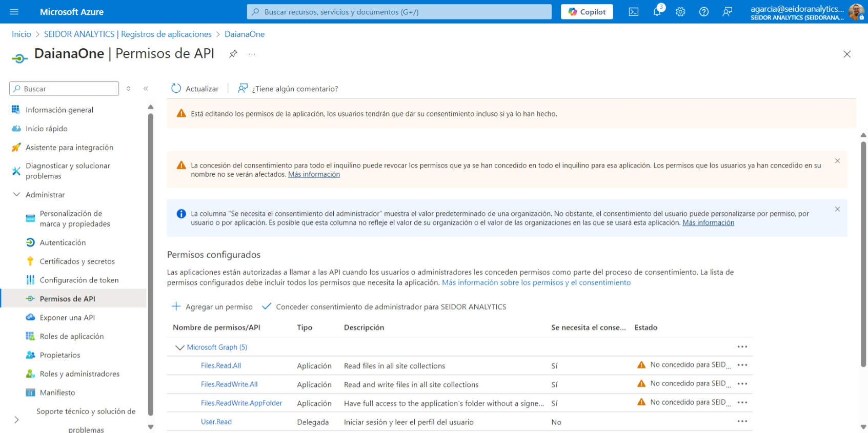Expand Soporte técnico y solución de problemas
The height and width of the screenshot is (433, 868).
(x=16, y=420)
